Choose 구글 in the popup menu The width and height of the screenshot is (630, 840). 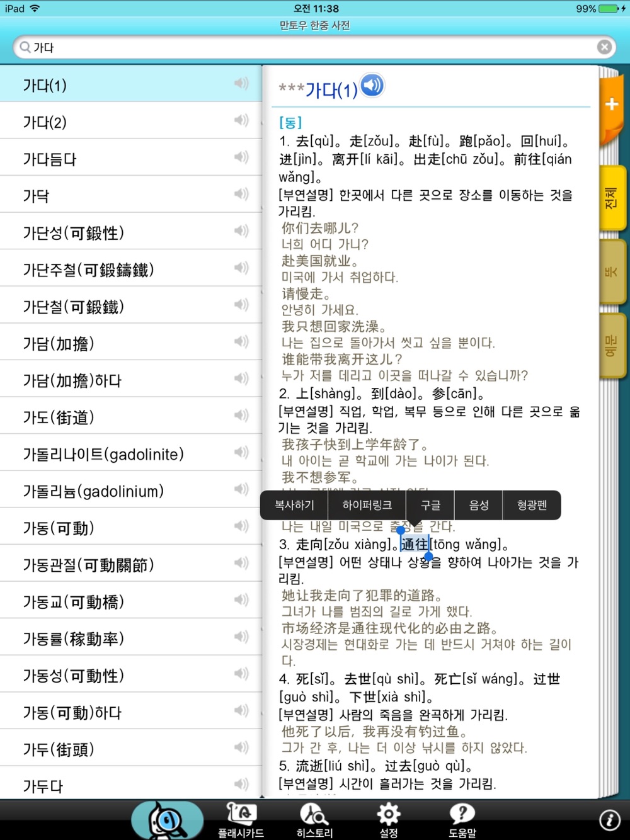pos(431,505)
